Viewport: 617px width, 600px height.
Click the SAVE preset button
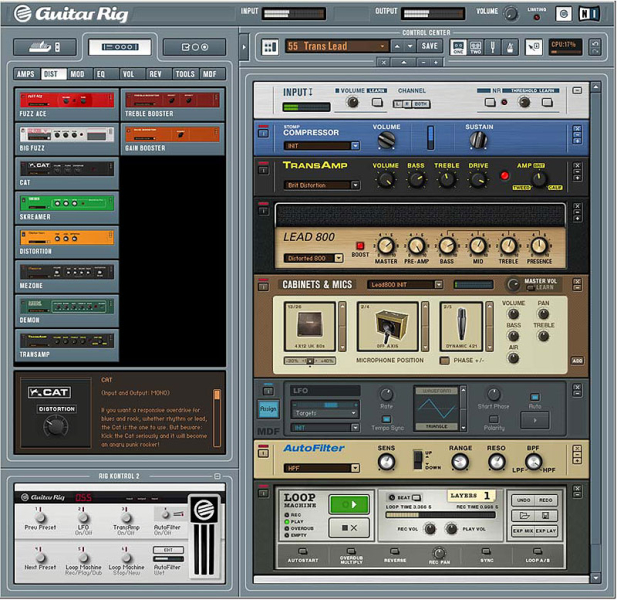pos(429,46)
